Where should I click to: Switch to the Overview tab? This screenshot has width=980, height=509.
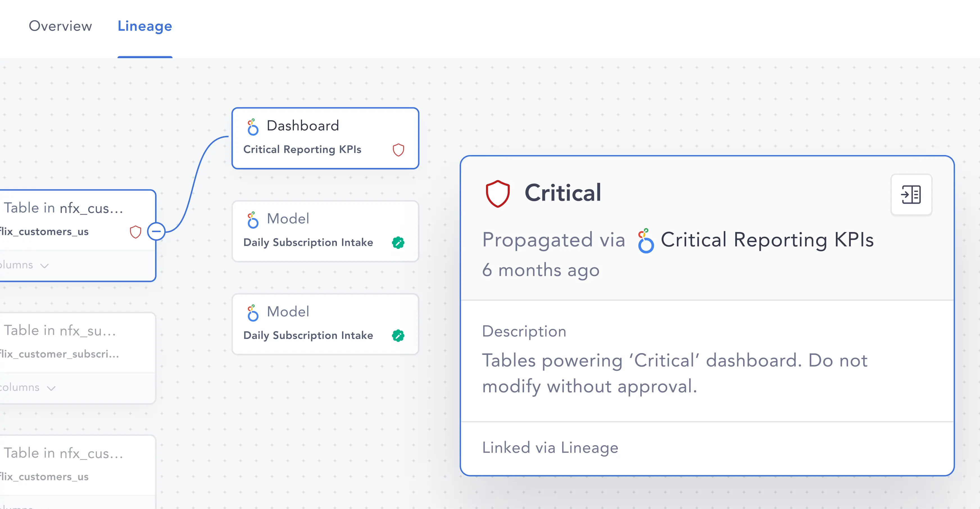click(60, 26)
